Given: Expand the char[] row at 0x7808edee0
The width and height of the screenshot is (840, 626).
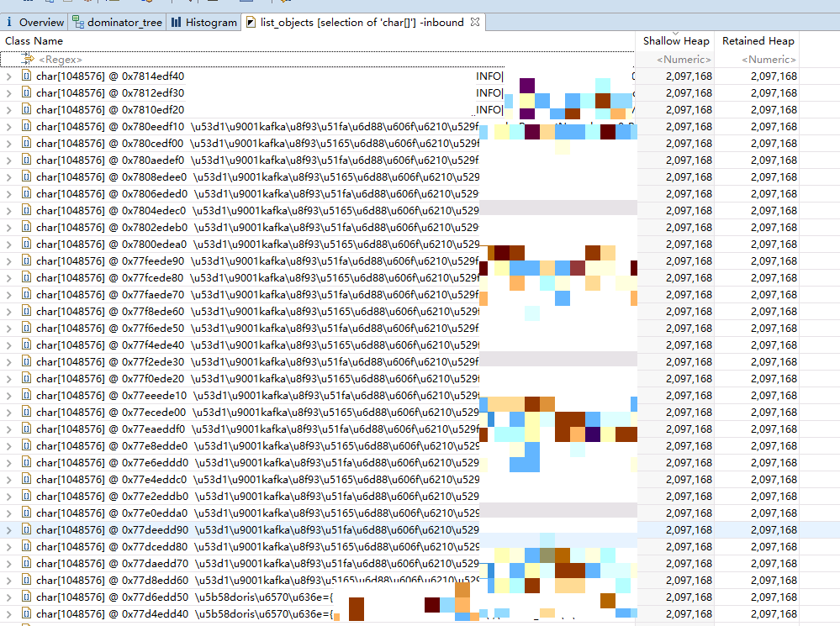Looking at the screenshot, I should pos(8,177).
